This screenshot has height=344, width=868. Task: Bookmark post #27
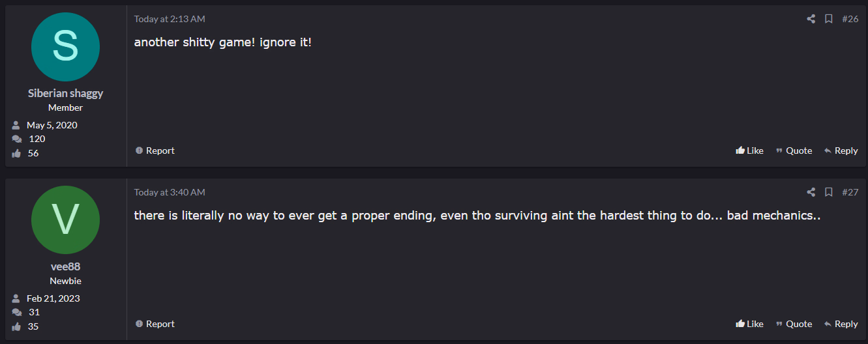click(x=828, y=192)
